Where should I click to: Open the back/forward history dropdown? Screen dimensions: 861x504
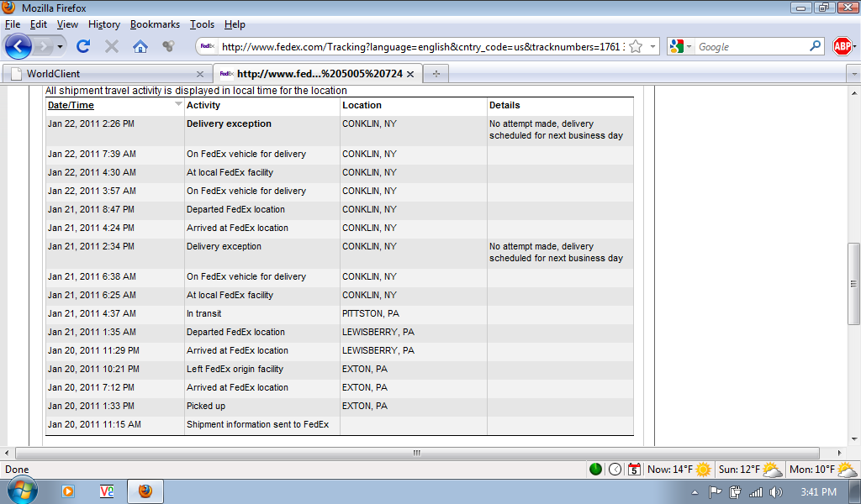pos(60,46)
